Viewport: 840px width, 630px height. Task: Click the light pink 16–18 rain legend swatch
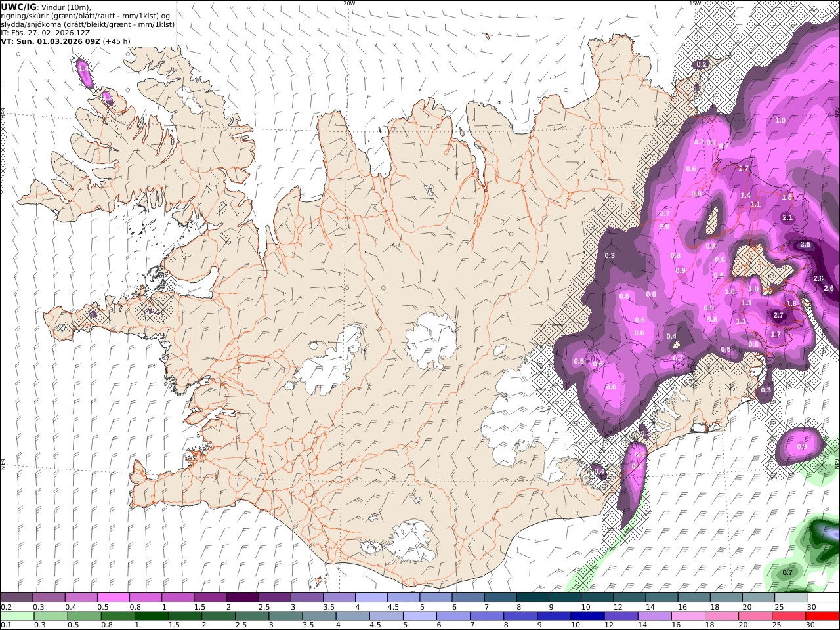pyautogui.click(x=687, y=616)
